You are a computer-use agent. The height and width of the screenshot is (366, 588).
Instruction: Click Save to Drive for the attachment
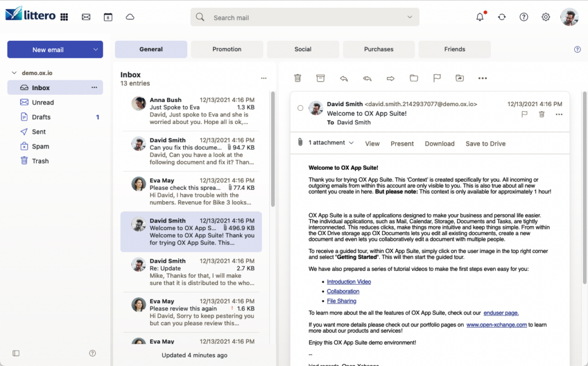tap(485, 143)
